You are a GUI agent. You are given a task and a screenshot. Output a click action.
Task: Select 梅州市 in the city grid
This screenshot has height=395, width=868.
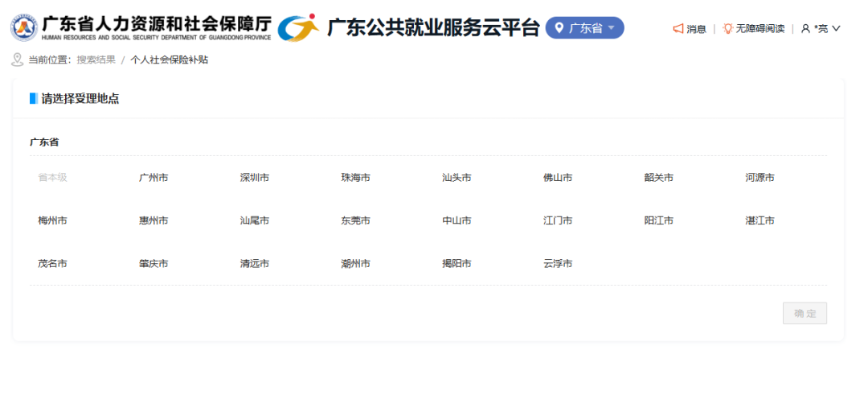(52, 220)
